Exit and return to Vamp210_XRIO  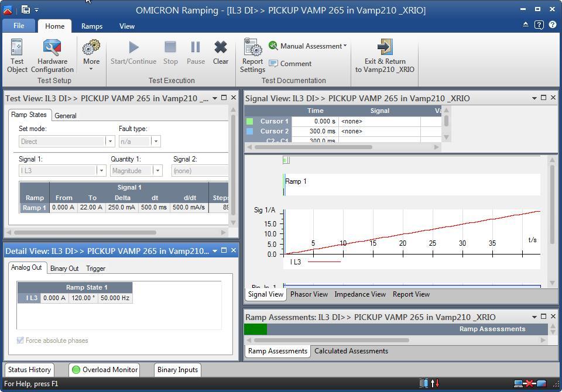click(385, 56)
